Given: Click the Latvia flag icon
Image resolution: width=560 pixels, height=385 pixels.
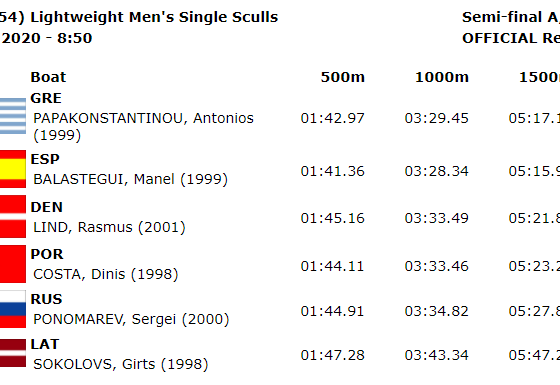Looking at the screenshot, I should (x=13, y=353).
